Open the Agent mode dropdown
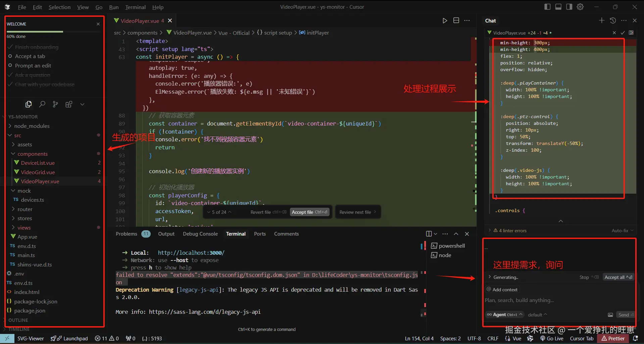This screenshot has height=344, width=644. (x=504, y=315)
